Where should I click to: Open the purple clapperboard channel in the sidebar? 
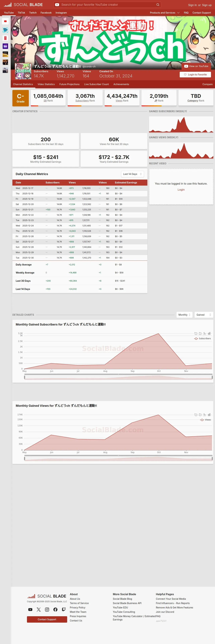point(5,46)
